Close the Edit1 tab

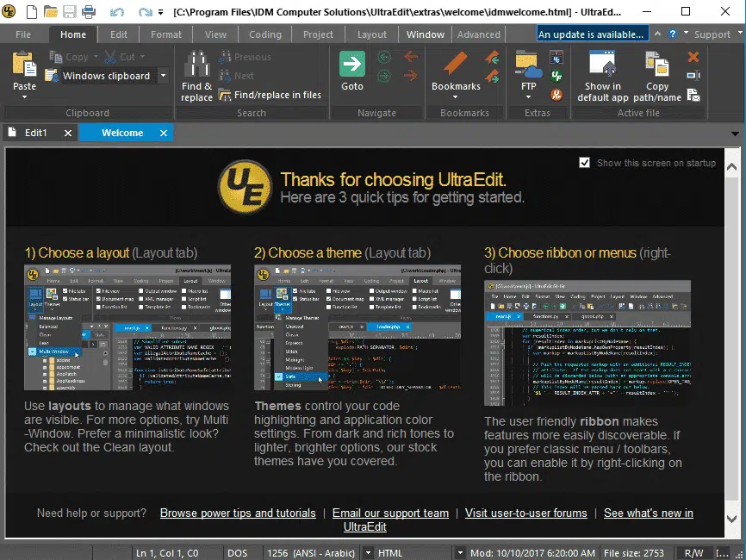(68, 134)
